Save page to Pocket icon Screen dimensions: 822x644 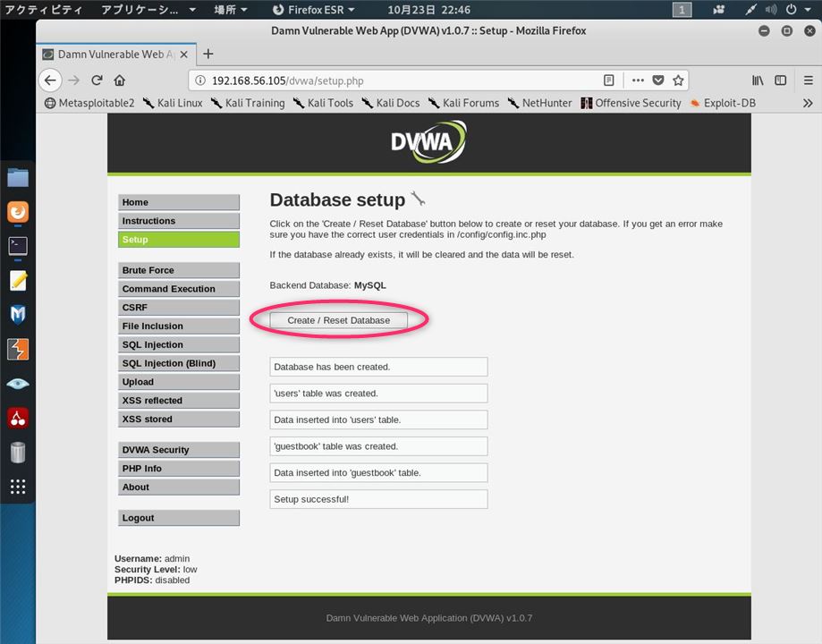pos(658,80)
